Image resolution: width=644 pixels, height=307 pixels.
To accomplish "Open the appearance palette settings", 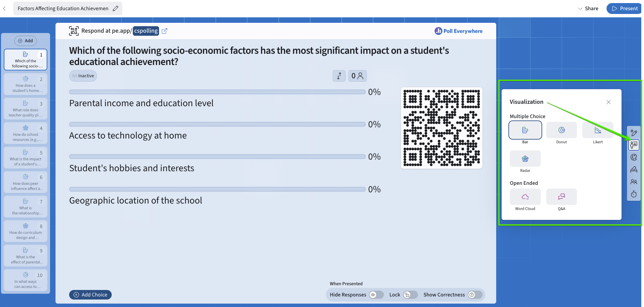I will 634,157.
